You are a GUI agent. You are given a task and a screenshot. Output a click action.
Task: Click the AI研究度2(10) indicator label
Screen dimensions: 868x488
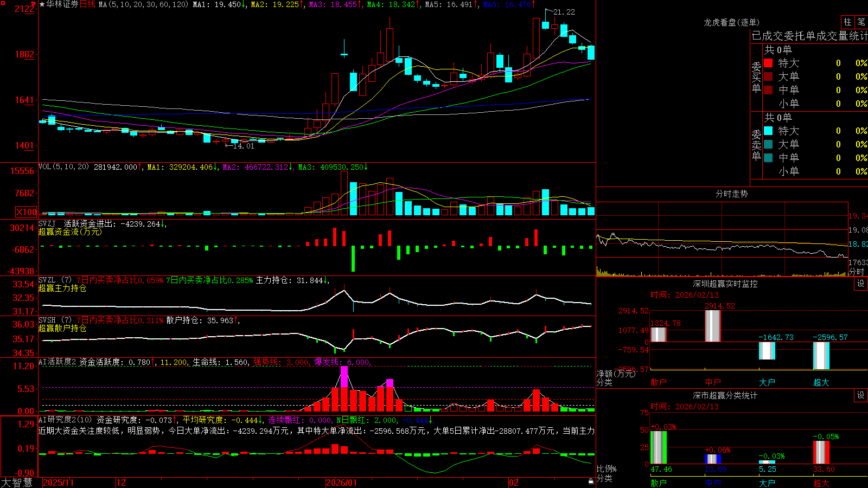click(x=65, y=420)
